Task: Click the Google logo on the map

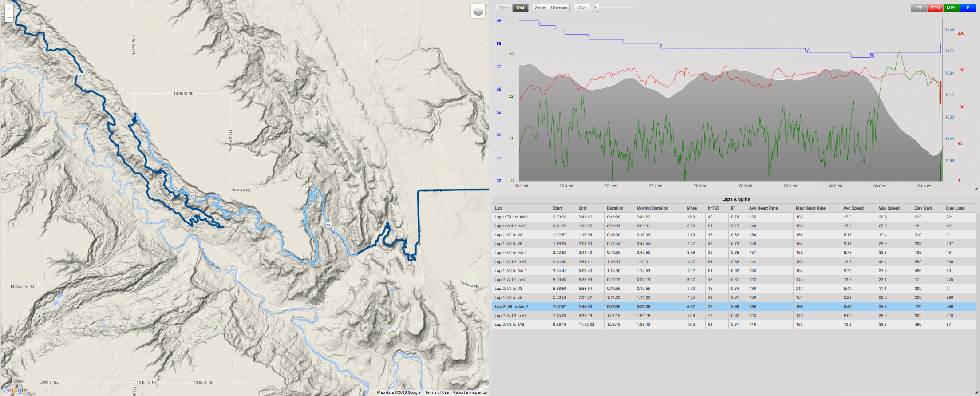Action: click(15, 390)
